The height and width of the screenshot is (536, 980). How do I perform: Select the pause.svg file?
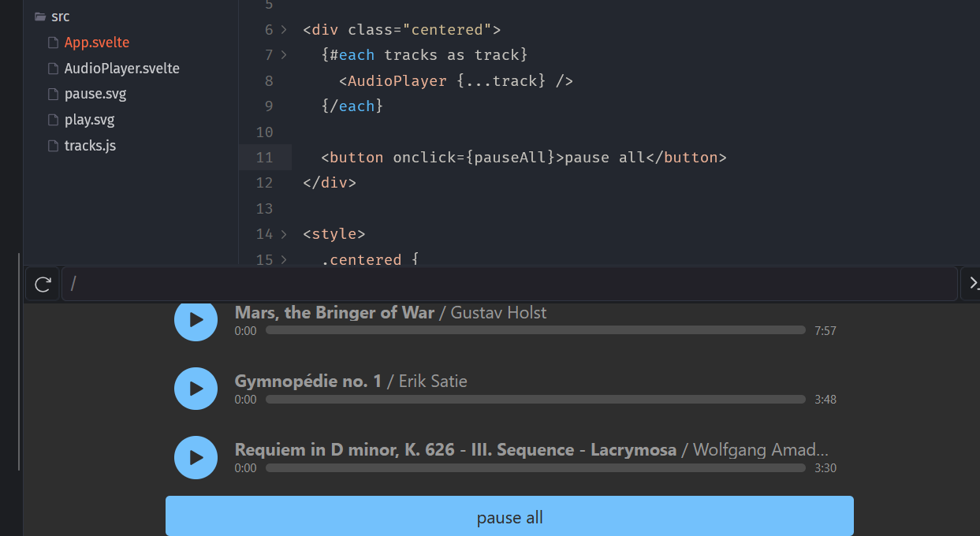coord(95,94)
